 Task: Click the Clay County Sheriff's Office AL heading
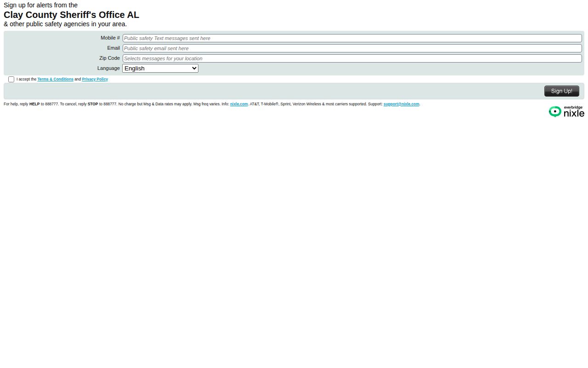coord(71,15)
